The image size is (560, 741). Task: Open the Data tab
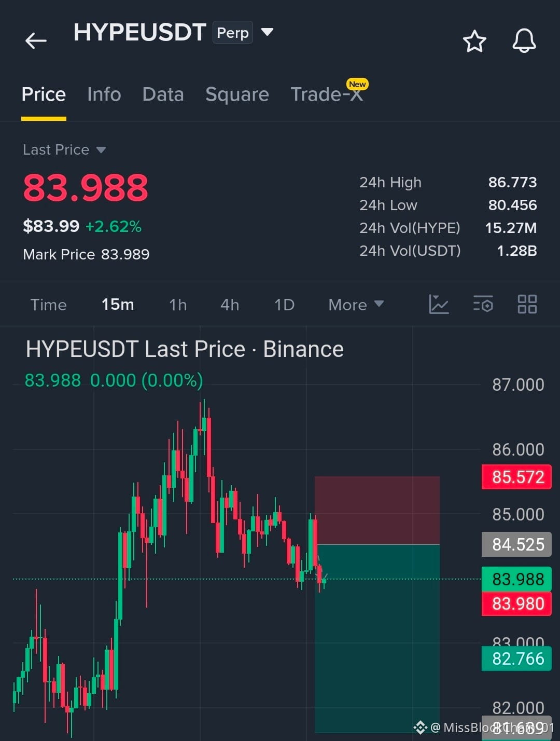coord(163,94)
